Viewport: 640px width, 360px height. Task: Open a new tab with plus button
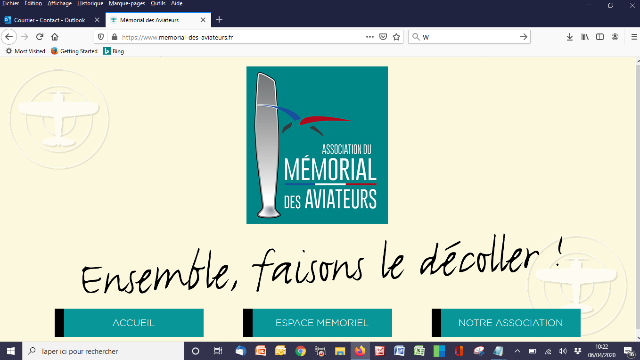219,20
